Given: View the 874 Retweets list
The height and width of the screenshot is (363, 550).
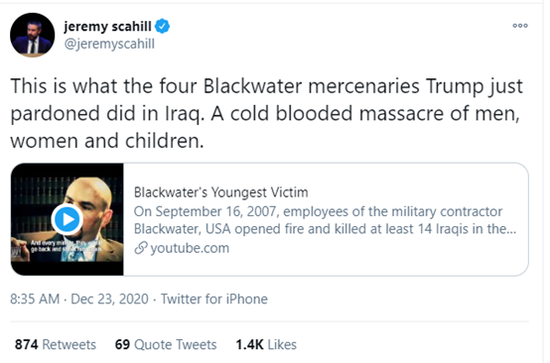Looking at the screenshot, I should 55,344.
